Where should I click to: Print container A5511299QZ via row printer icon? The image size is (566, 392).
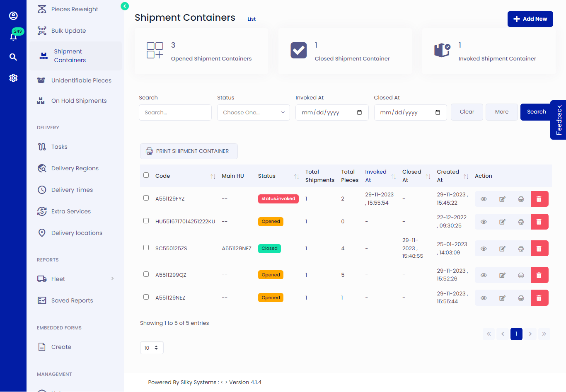(x=521, y=275)
